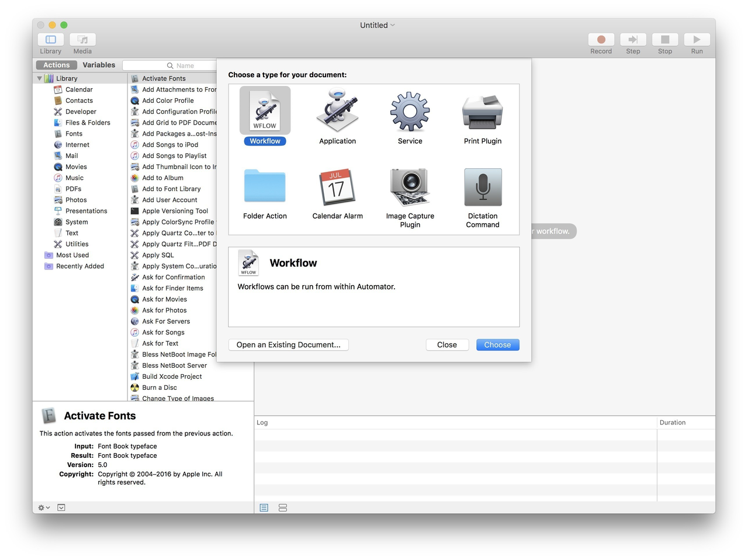The image size is (748, 560).
Task: Select Developer category in library
Action: [80, 112]
